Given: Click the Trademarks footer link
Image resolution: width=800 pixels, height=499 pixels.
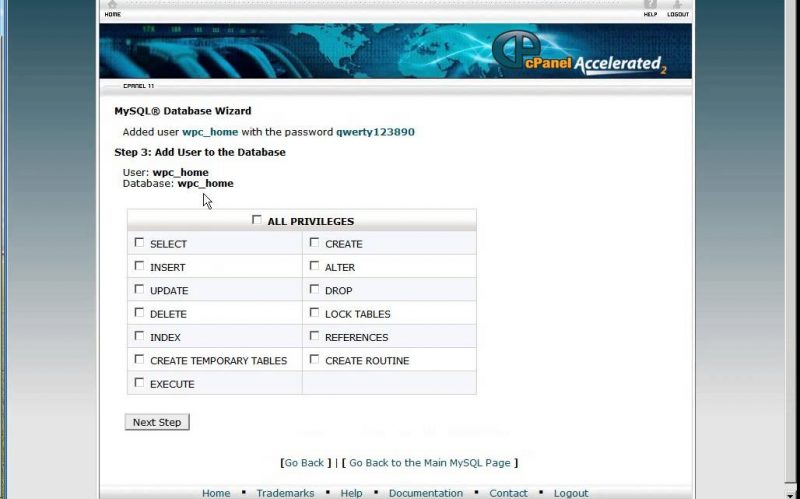Looking at the screenshot, I should 285,493.
